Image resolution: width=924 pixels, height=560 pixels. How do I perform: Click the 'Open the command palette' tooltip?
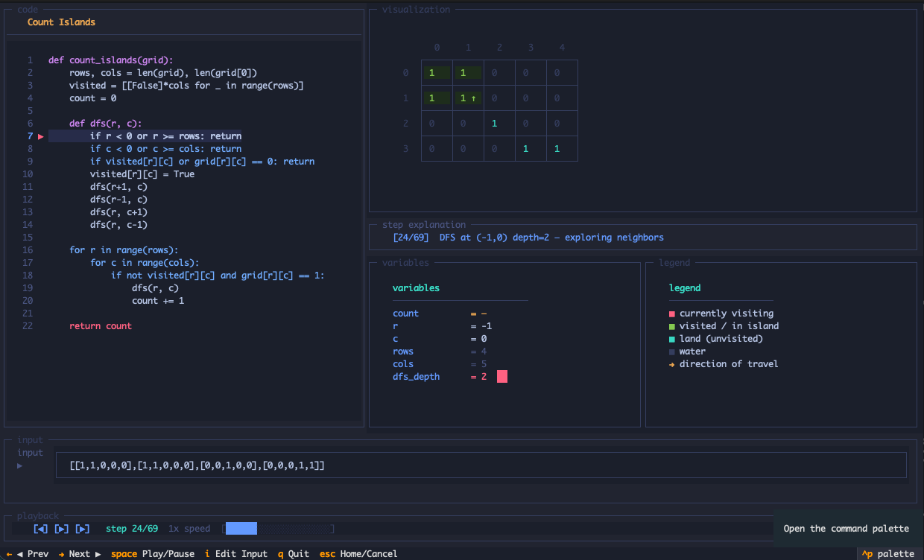[847, 529]
